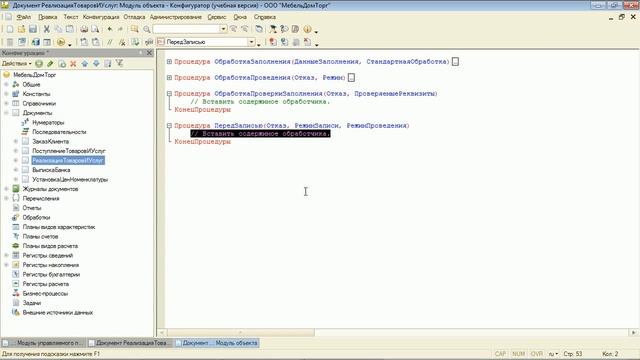Close the Конфигурация panel
Image resolution: width=640 pixels, height=360 pixels.
coord(149,53)
